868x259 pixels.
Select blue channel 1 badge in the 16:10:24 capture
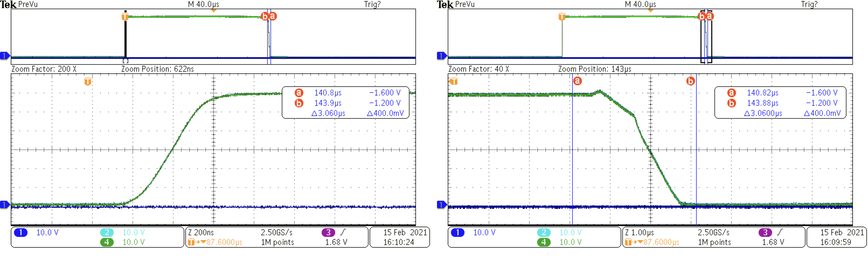pyautogui.click(x=20, y=232)
